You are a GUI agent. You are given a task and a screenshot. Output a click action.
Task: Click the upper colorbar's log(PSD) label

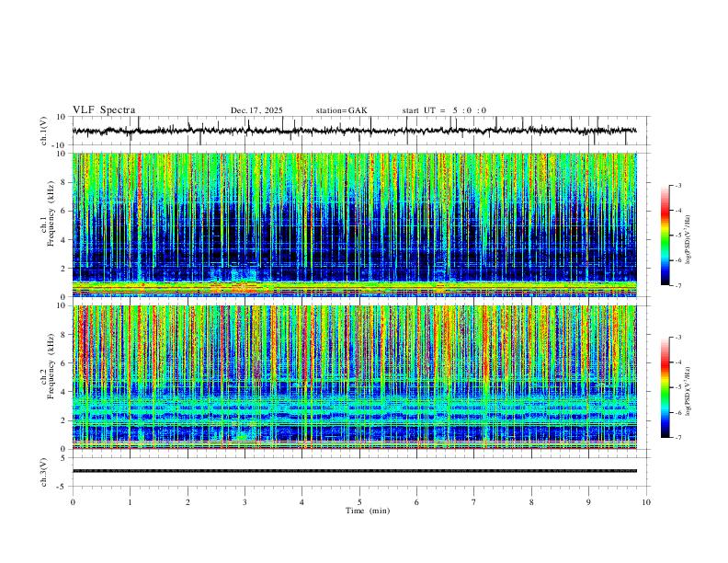[x=688, y=240]
